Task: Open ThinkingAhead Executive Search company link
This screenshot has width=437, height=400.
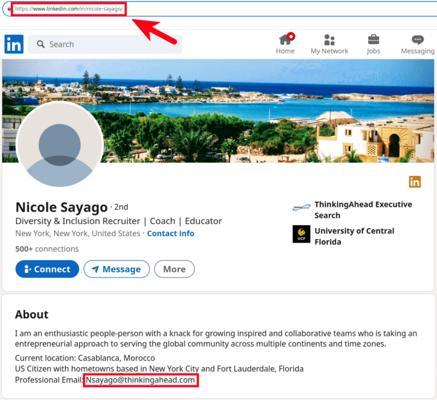Action: (363, 210)
